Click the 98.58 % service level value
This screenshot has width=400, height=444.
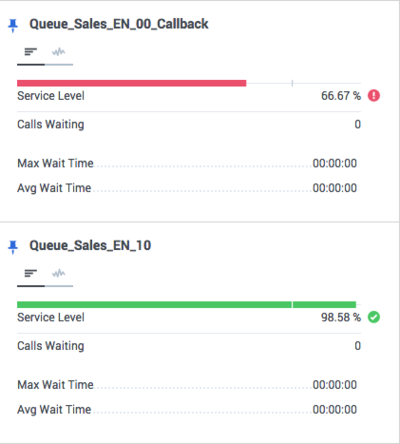pyautogui.click(x=341, y=317)
